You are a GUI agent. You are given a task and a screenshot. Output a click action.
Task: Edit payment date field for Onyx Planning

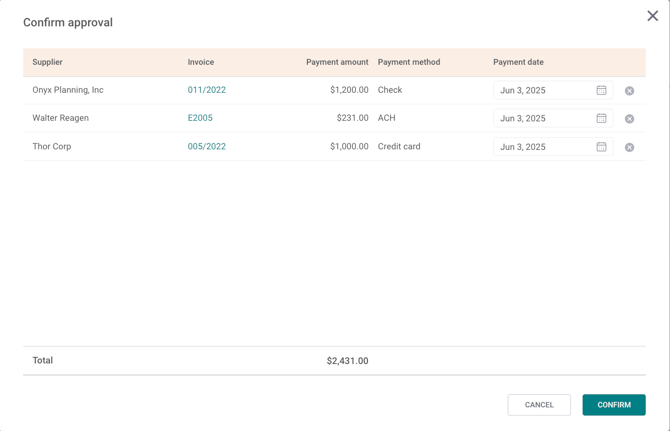point(553,90)
